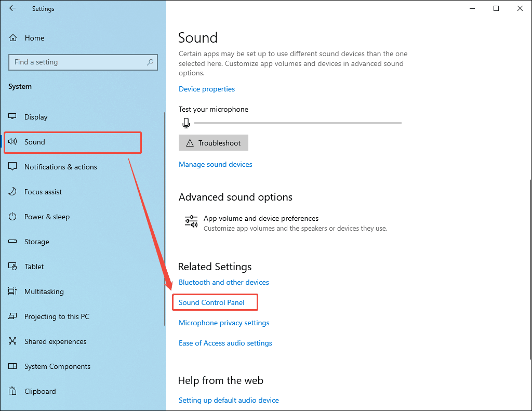The image size is (532, 411).
Task: Click Manage sound devices
Action: (215, 164)
